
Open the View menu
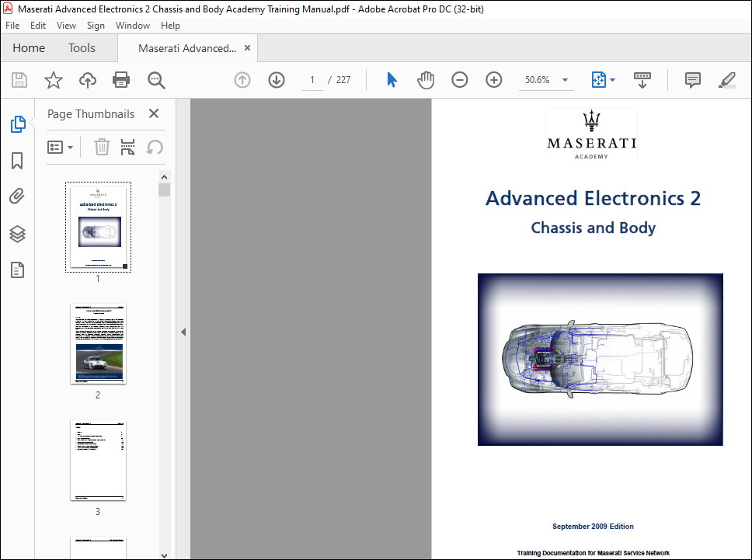[66, 26]
